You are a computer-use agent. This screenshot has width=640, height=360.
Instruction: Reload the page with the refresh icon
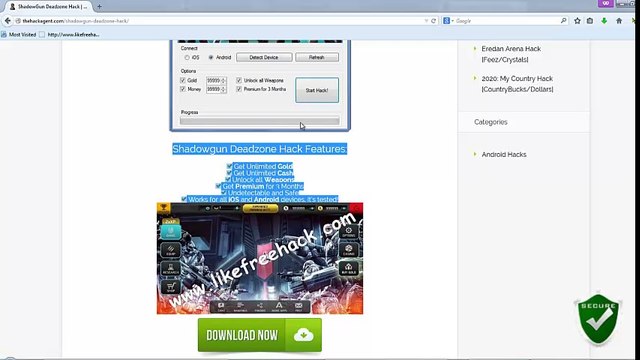tap(433, 20)
